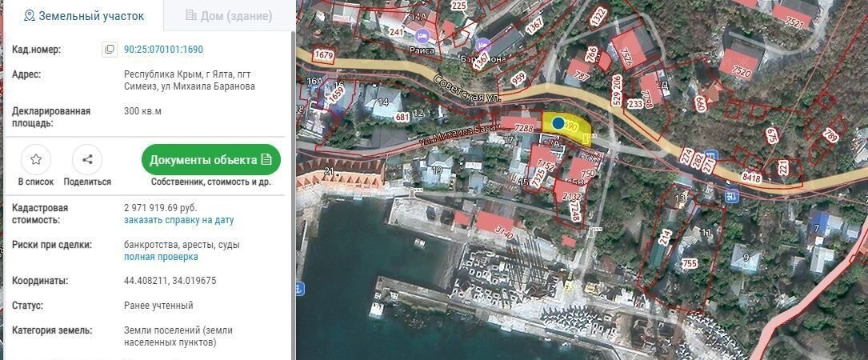The image size is (868, 360).
Task: Click the blue dot marker on selected parcel
Action: 558,123
